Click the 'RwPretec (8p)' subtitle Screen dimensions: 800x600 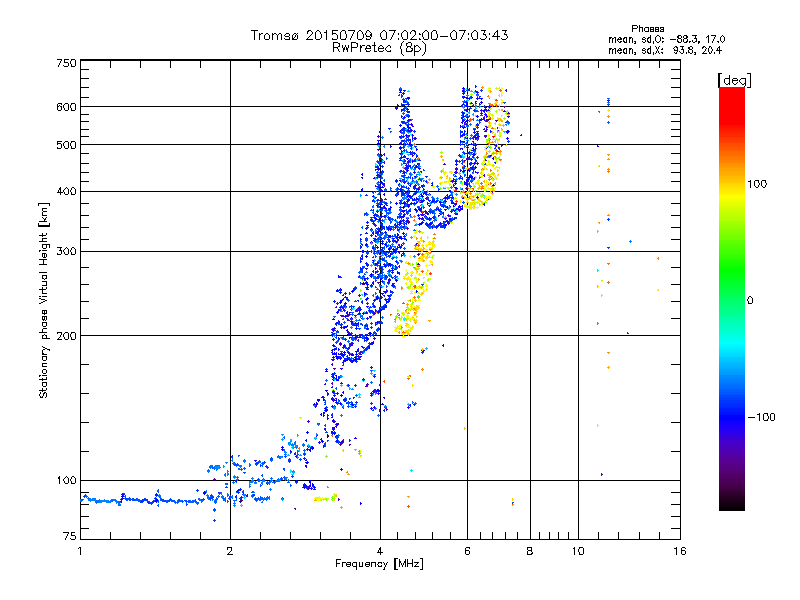379,48
